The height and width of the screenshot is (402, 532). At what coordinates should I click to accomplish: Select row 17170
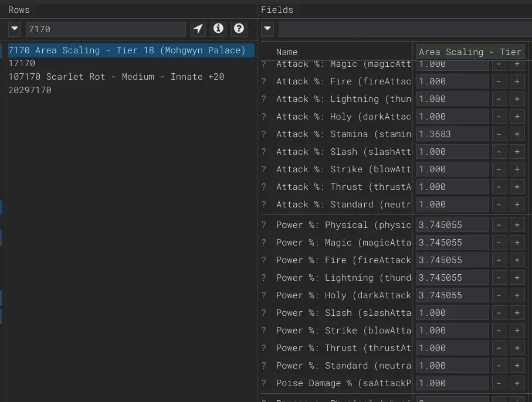click(x=22, y=63)
